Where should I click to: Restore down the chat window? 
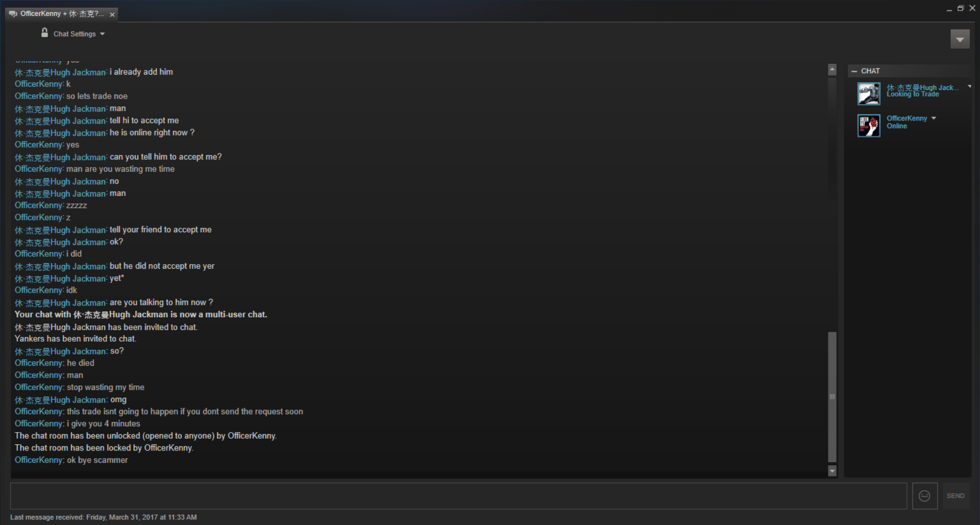(960, 8)
